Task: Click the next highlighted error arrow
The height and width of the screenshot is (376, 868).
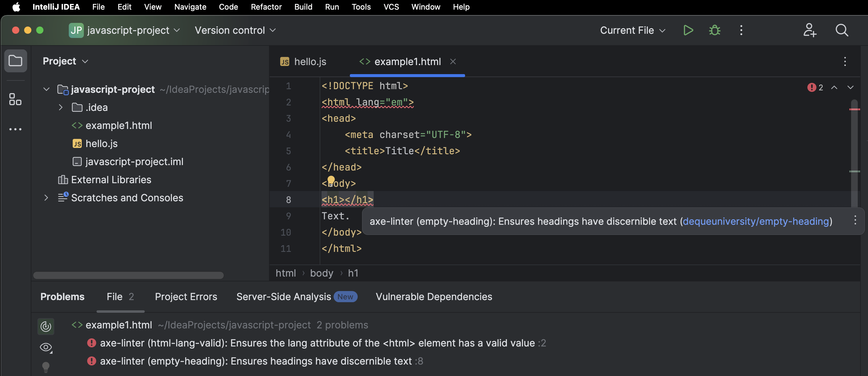Action: pyautogui.click(x=851, y=87)
